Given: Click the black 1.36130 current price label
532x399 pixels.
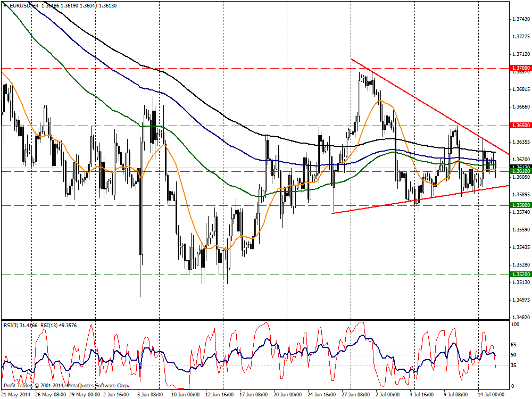Looking at the screenshot, I should coord(520,167).
